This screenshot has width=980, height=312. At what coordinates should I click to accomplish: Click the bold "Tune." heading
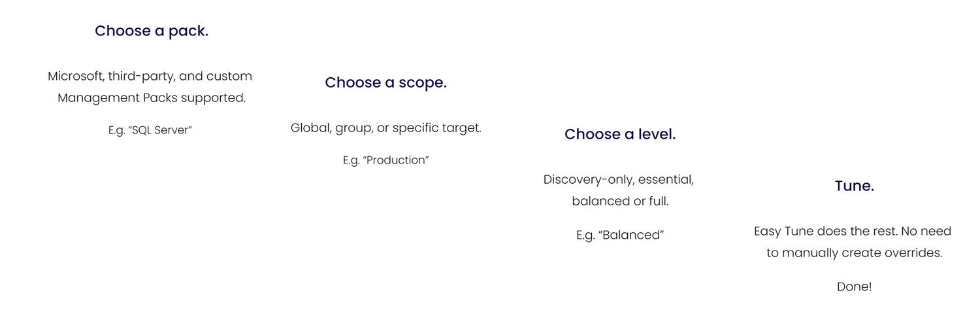(855, 186)
